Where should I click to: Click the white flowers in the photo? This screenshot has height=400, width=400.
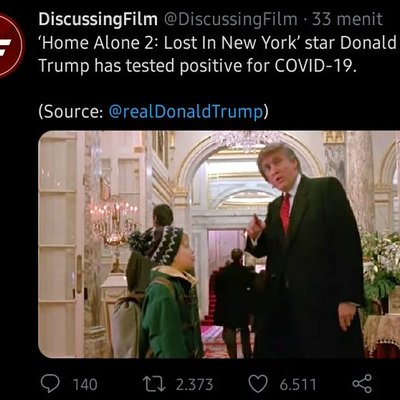click(x=382, y=263)
